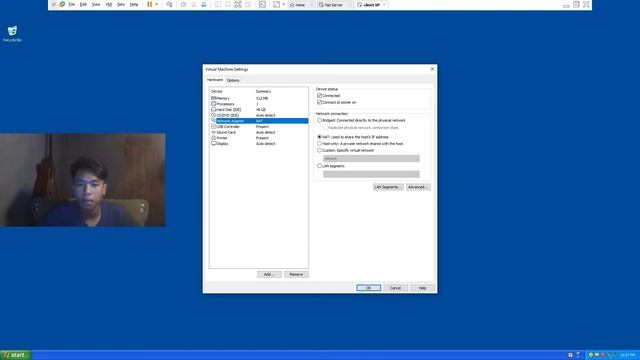Click the Take Snapshot toolbar icon
The image size is (640, 360).
183,4
